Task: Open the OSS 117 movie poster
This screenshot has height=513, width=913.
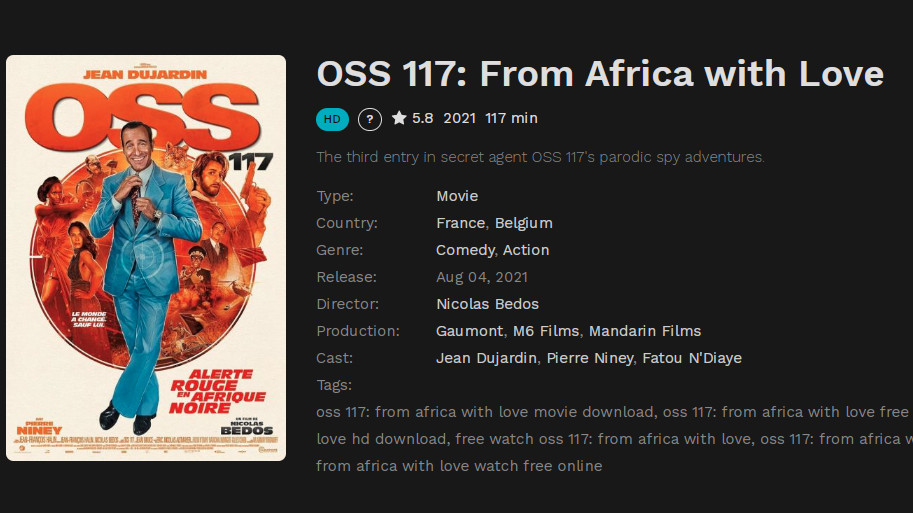Action: click(146, 257)
